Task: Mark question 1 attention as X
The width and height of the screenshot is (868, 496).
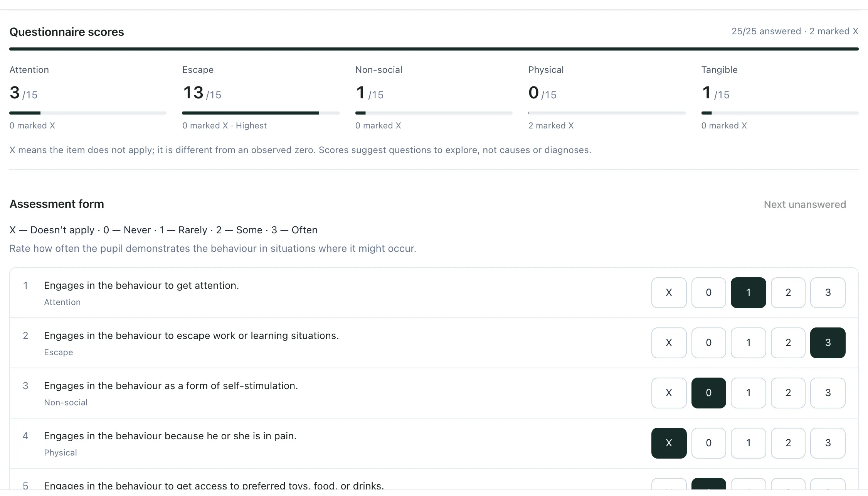Action: (669, 293)
